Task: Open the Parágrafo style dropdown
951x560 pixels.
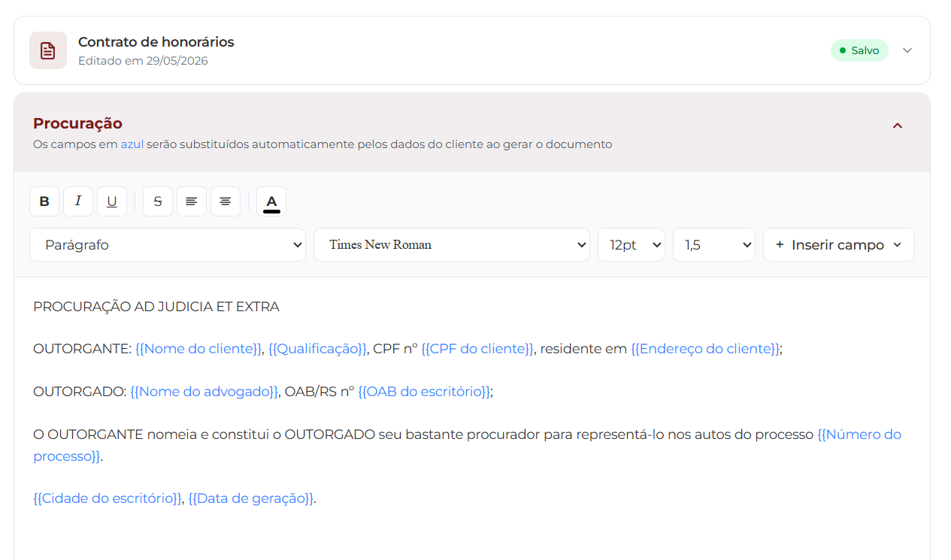Action: pyautogui.click(x=168, y=245)
